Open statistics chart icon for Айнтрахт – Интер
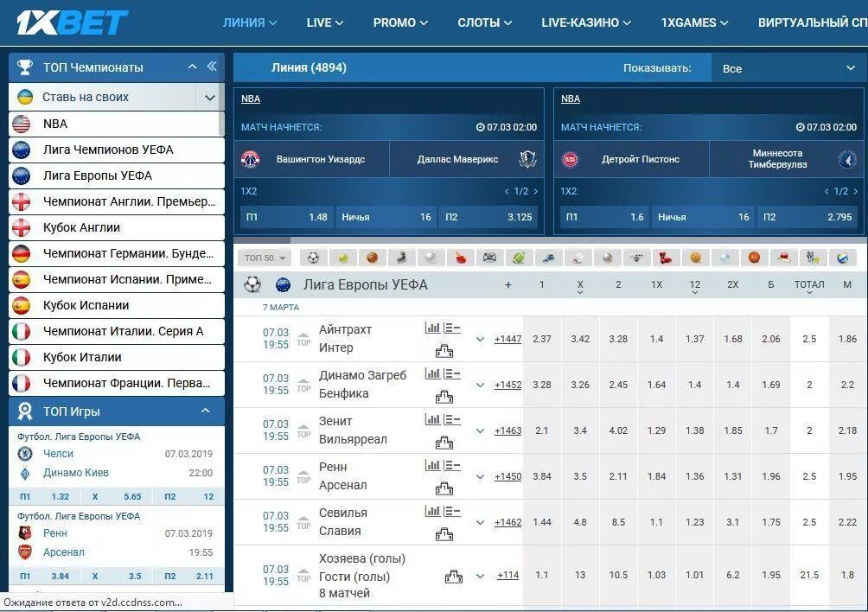This screenshot has height=612, width=868. click(x=432, y=328)
